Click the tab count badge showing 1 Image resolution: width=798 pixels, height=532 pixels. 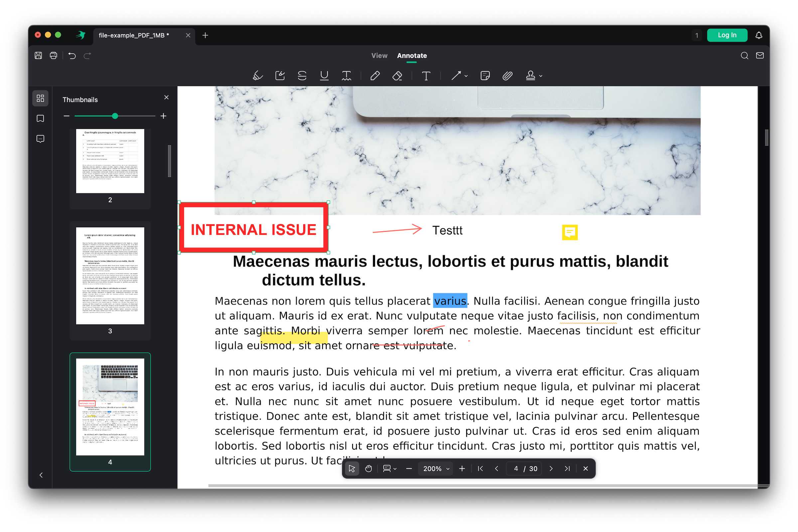pos(697,35)
